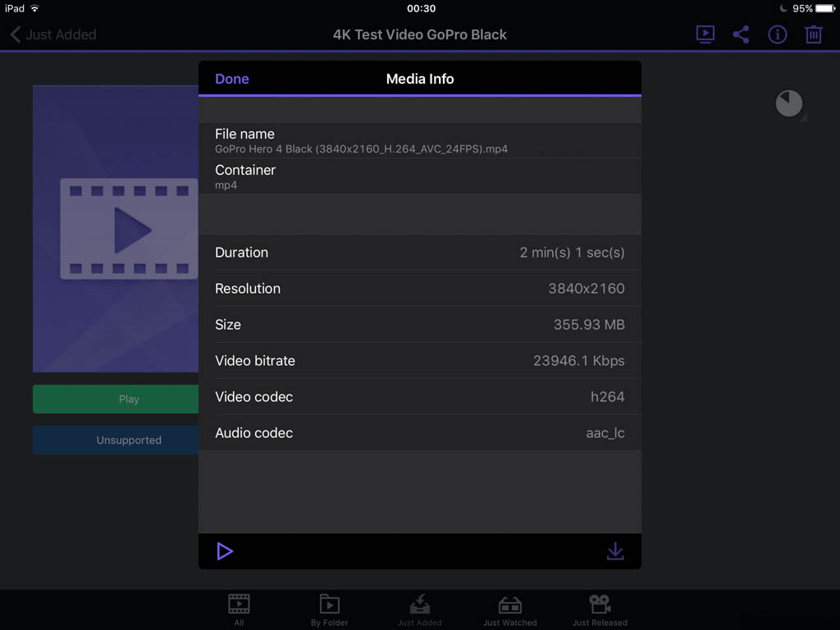This screenshot has width=840, height=630.
Task: Delete the video with the trash icon
Action: point(813,34)
